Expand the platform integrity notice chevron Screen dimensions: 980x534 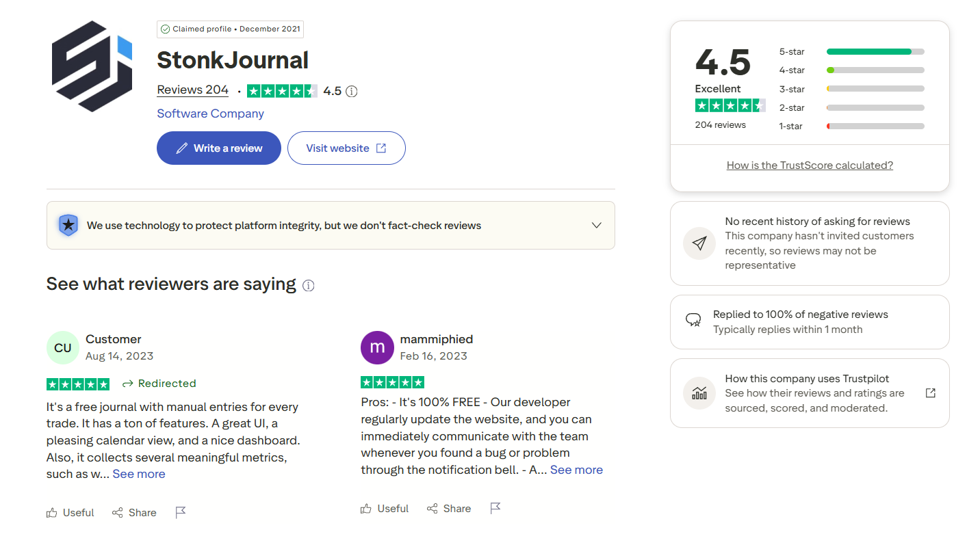(596, 225)
